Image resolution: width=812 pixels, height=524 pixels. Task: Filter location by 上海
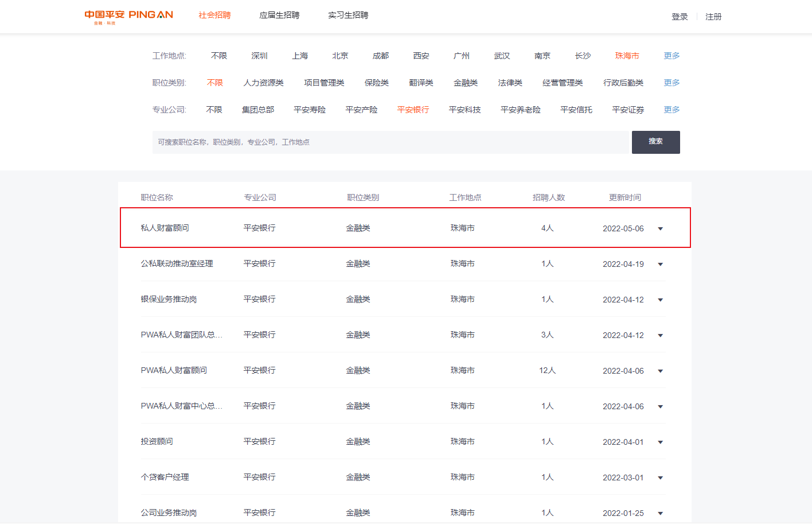click(x=300, y=56)
